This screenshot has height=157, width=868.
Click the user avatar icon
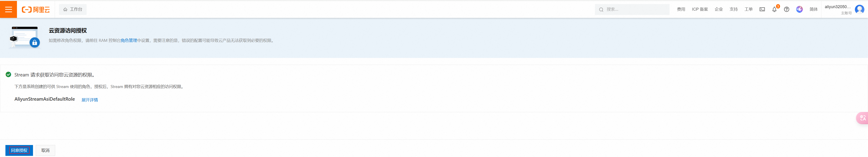coord(859,10)
